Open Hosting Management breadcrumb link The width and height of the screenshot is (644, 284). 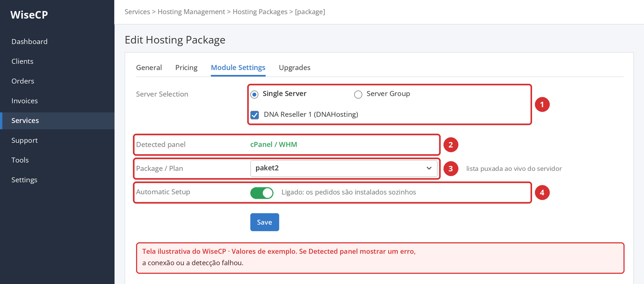tap(191, 12)
